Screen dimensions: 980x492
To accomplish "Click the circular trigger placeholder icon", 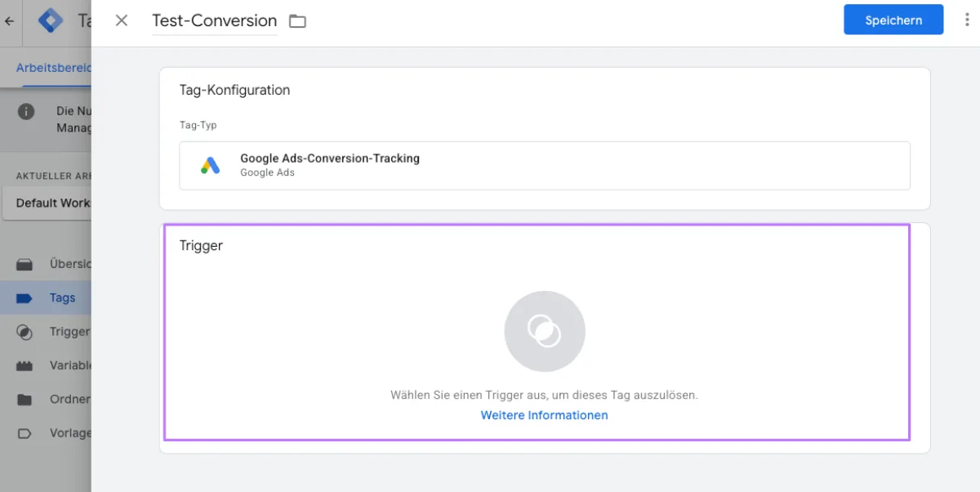I will point(544,330).
